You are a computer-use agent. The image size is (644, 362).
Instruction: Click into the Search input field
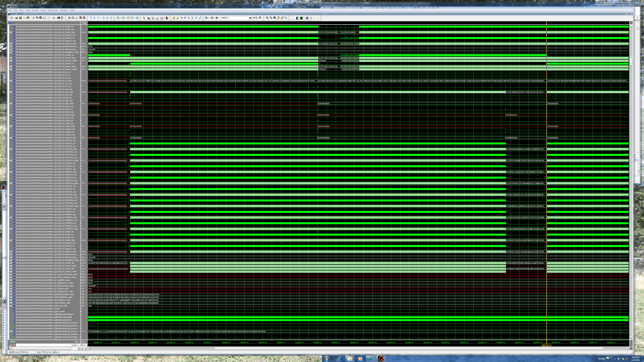pyautogui.click(x=239, y=18)
